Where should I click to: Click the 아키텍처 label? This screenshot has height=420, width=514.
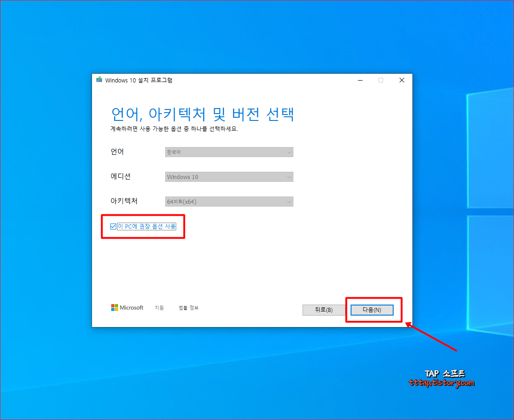click(124, 201)
